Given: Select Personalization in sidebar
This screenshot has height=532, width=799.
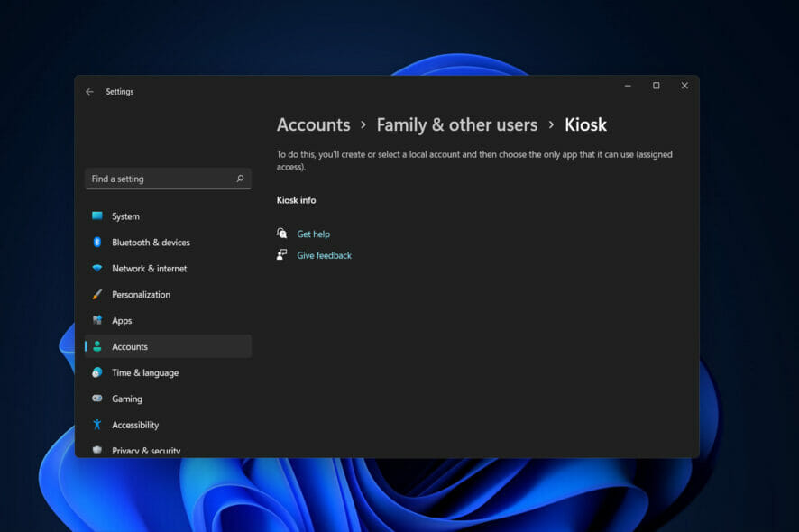Looking at the screenshot, I should pos(168,295).
